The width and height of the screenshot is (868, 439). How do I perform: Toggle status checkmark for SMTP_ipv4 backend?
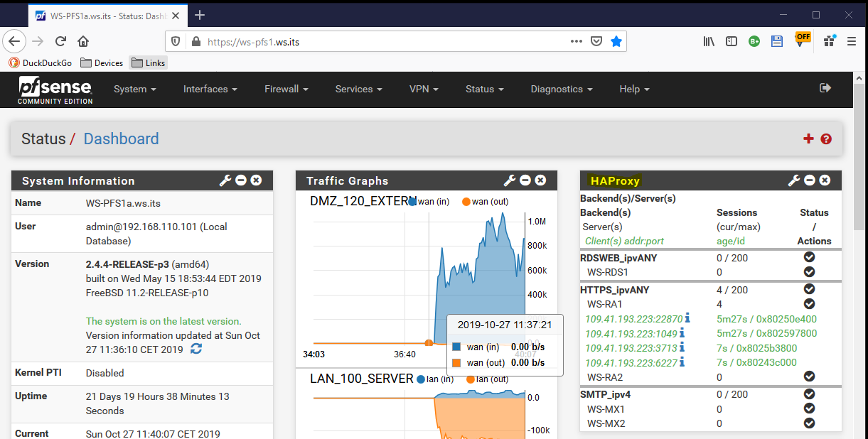pos(809,394)
